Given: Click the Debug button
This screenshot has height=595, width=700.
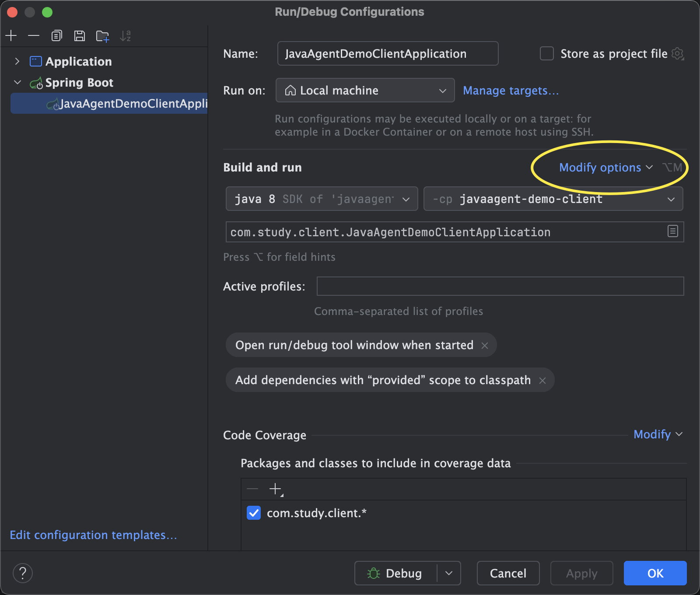Looking at the screenshot, I should tap(395, 573).
